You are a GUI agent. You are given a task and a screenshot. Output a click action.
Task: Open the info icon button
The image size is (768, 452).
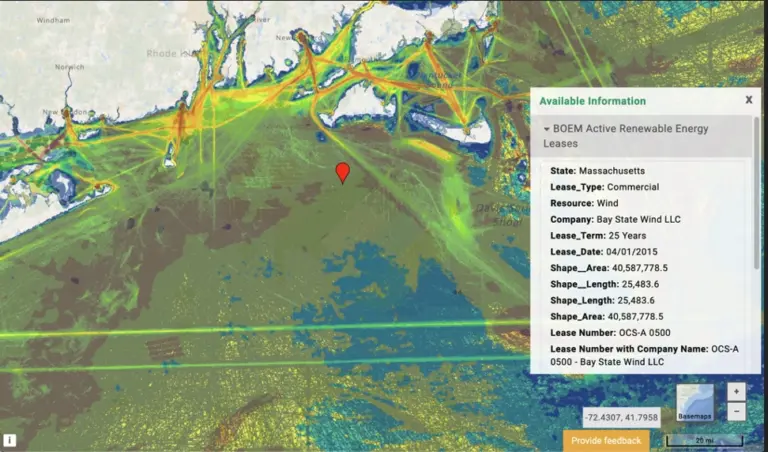(9, 440)
